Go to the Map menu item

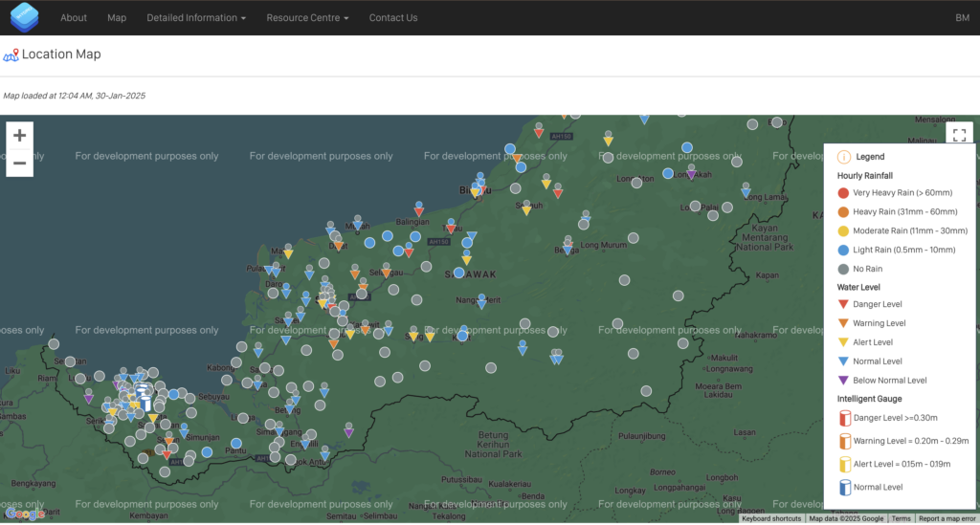[116, 17]
